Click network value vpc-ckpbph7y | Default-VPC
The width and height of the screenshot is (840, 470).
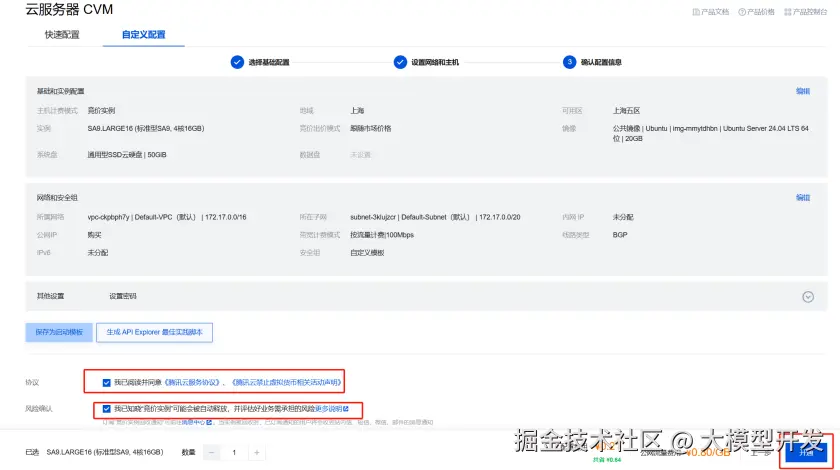point(167,218)
